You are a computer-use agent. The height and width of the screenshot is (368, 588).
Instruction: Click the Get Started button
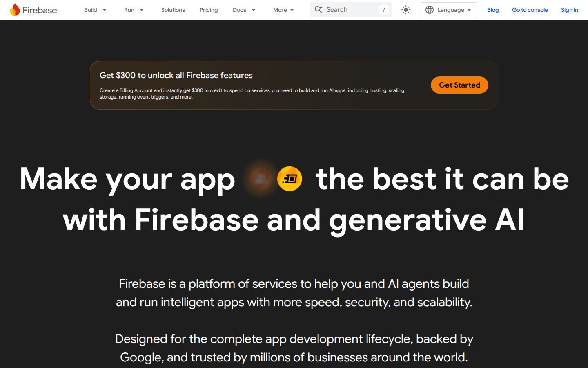[x=459, y=85]
